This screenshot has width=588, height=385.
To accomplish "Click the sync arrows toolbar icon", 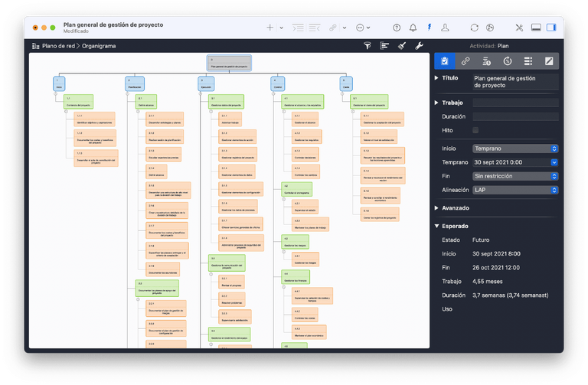I will point(474,28).
